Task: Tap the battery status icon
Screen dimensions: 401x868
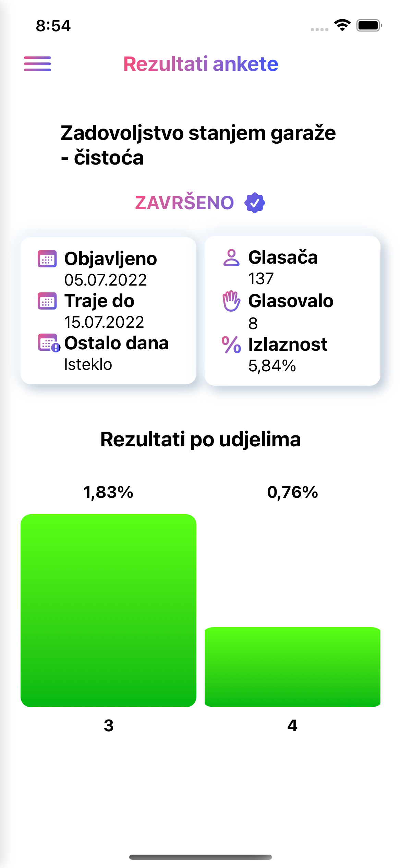Action: (369, 25)
